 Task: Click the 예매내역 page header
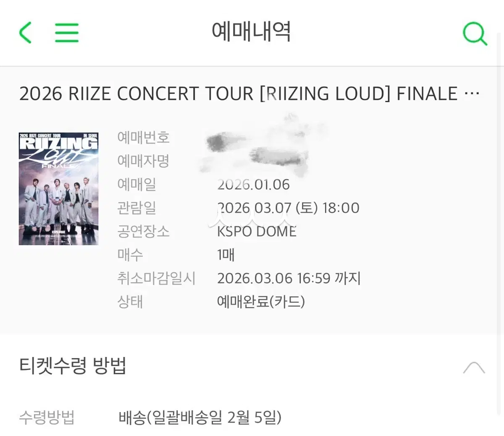pos(251,32)
